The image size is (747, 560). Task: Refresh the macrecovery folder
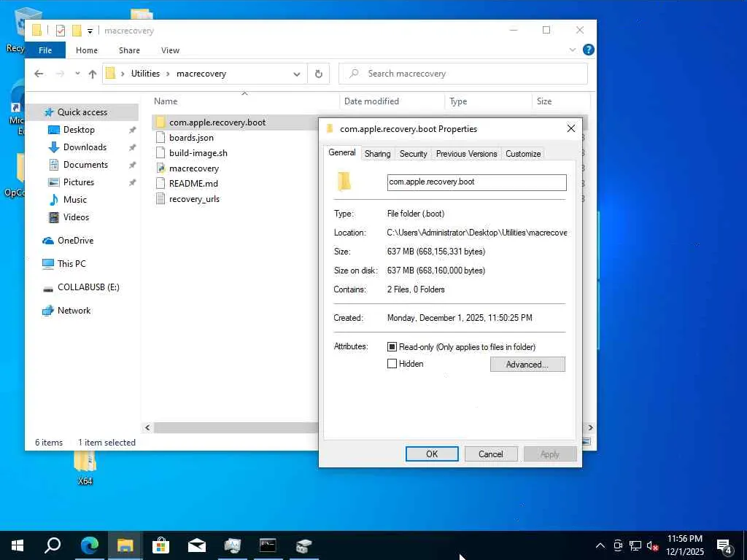pyautogui.click(x=319, y=74)
